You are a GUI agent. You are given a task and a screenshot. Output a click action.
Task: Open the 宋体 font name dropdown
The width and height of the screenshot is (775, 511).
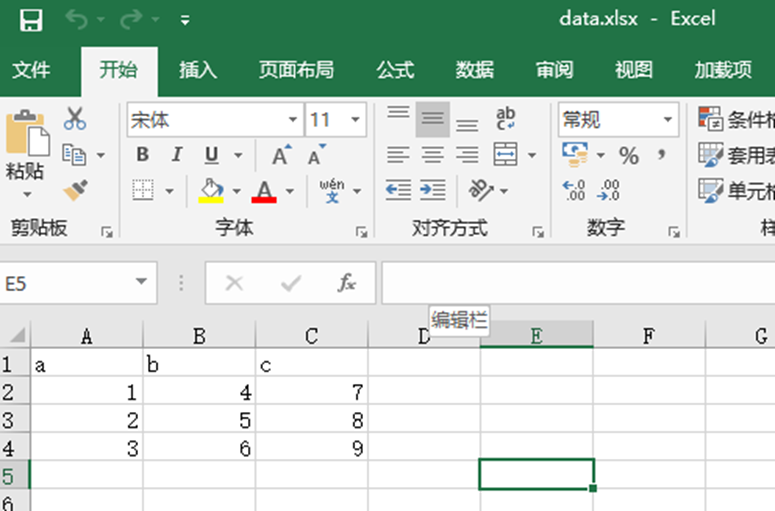(293, 120)
